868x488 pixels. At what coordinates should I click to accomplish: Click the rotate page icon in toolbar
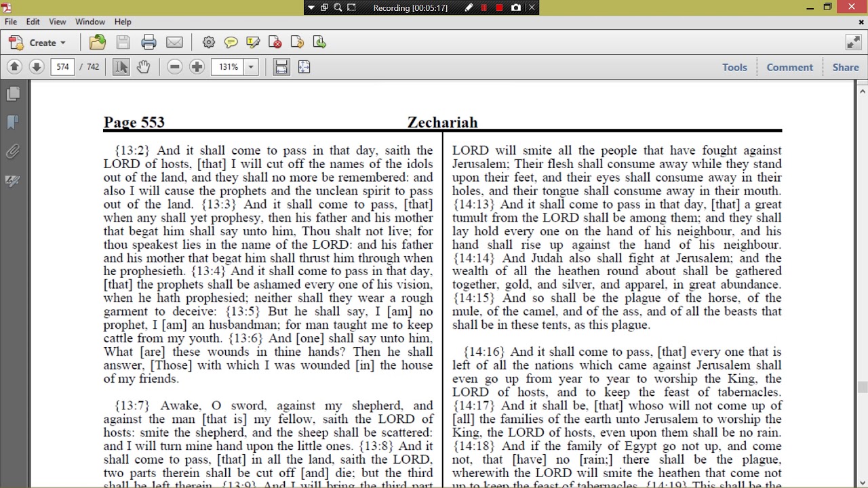[297, 43]
